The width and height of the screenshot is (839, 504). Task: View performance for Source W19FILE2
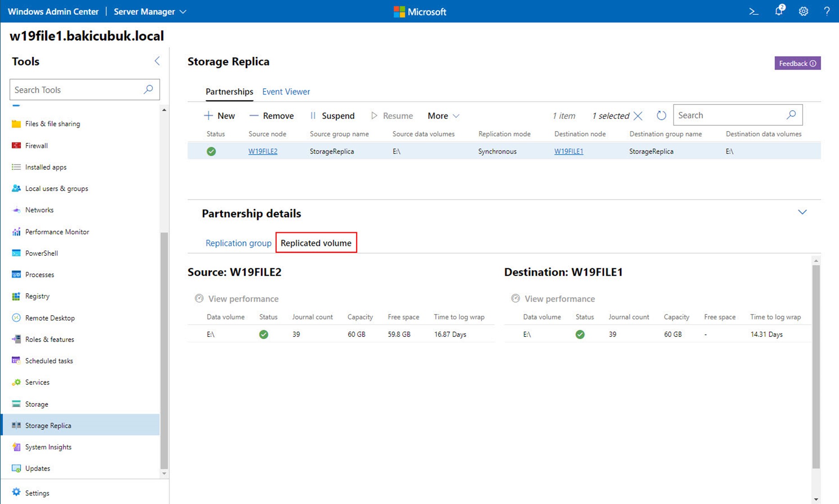[x=237, y=299]
